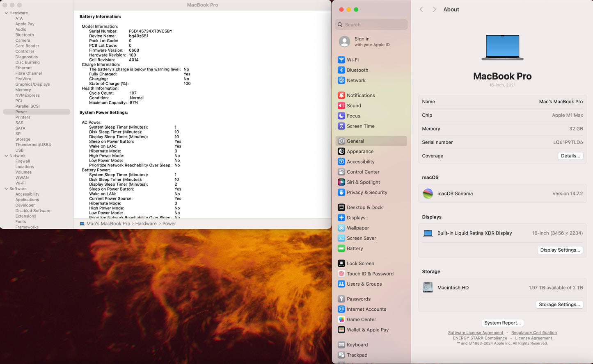
Task: Open the Privacy & Security pane
Action: (366, 193)
